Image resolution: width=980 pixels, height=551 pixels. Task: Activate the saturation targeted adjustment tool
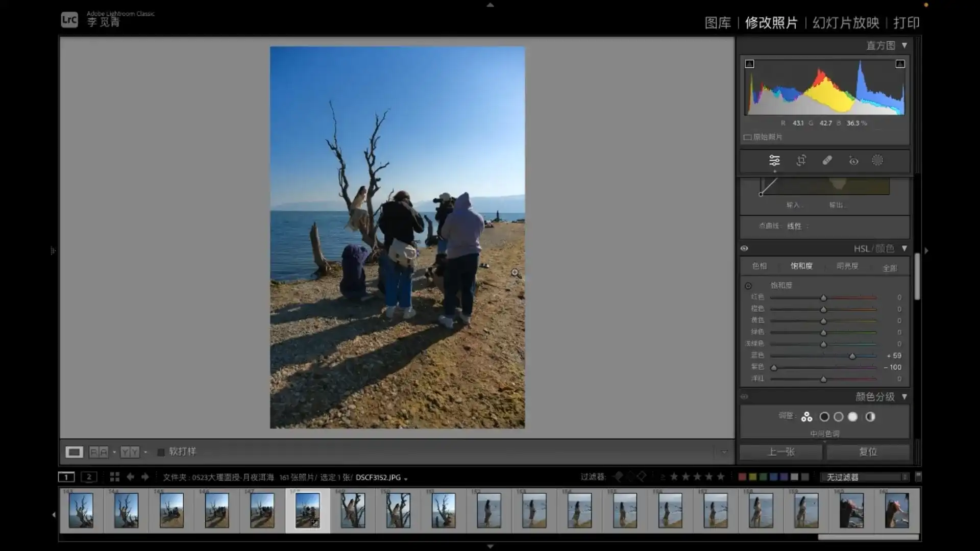pos(748,286)
